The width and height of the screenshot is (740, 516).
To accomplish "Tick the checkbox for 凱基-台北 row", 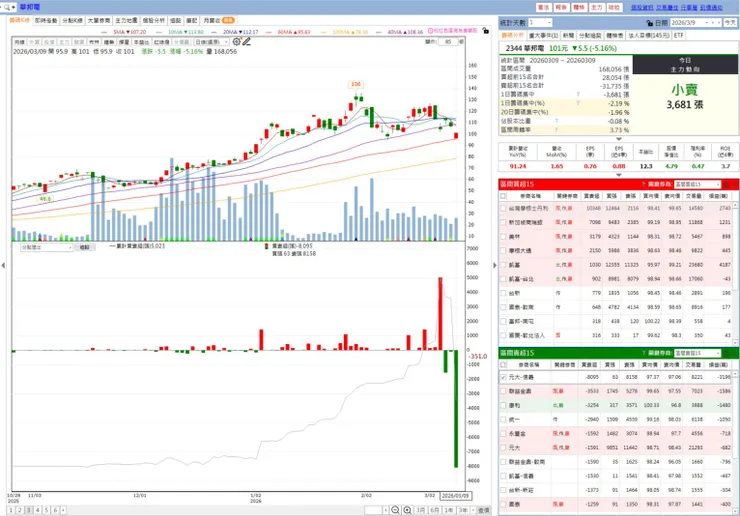I will 503,279.
